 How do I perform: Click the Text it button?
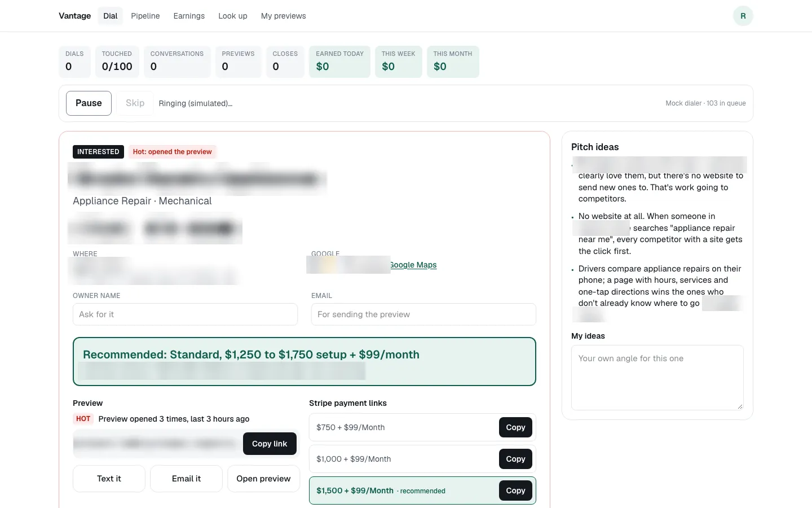click(x=109, y=479)
